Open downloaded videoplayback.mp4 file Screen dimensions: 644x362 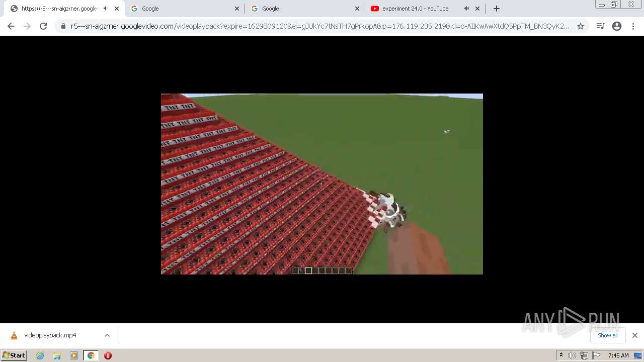(50, 335)
